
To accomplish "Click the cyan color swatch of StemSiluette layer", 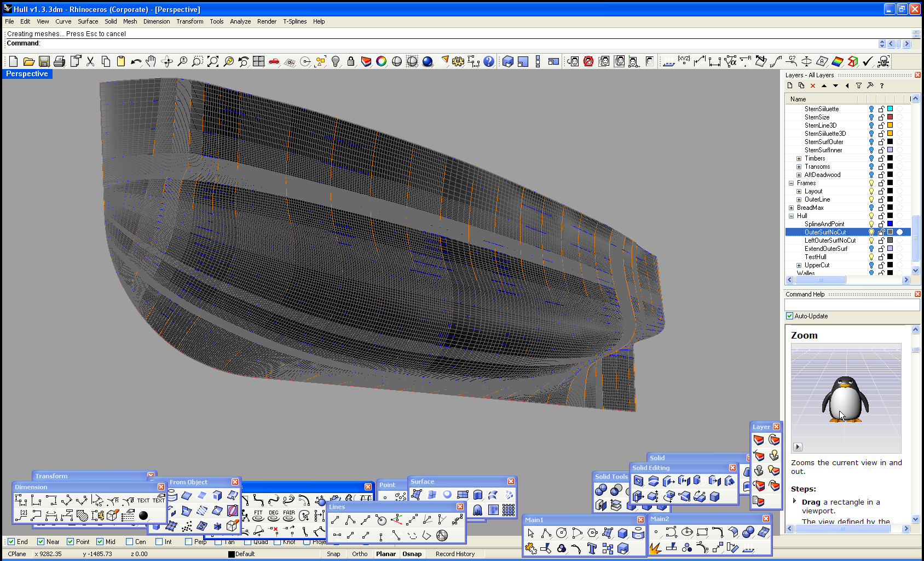I will point(890,108).
